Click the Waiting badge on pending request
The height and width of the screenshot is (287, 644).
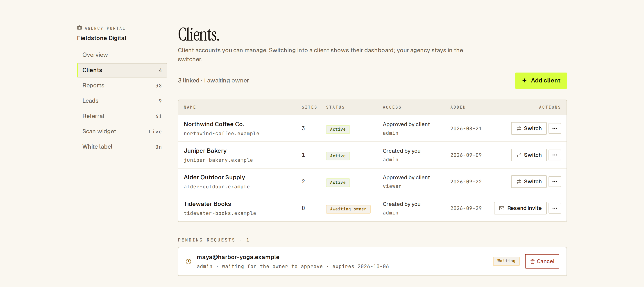(x=506, y=261)
